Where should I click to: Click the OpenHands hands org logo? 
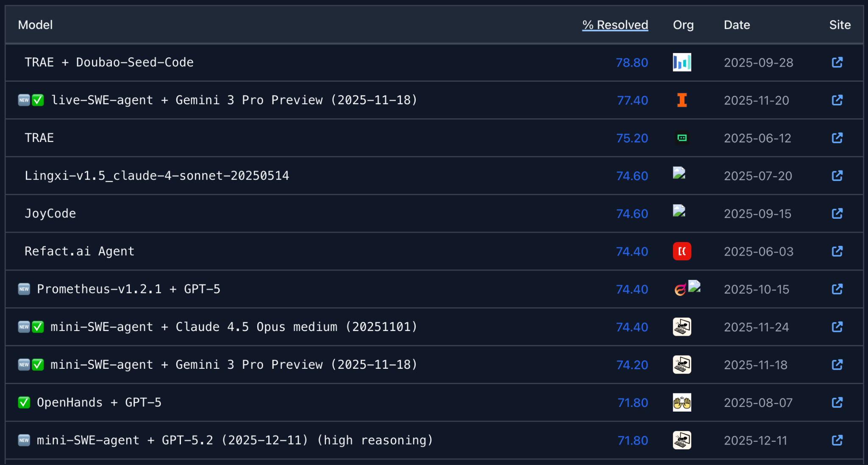click(682, 402)
